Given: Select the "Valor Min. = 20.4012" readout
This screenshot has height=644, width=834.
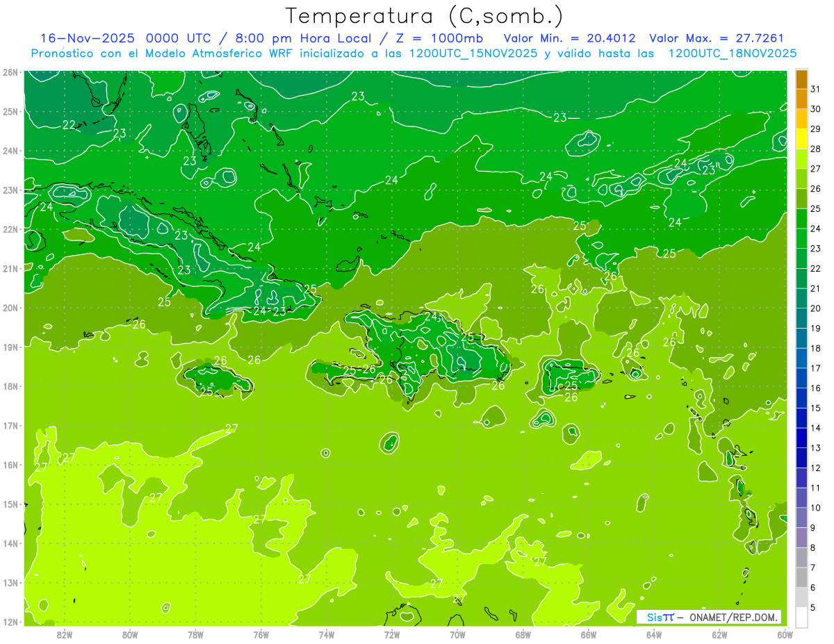Looking at the screenshot, I should (x=570, y=38).
